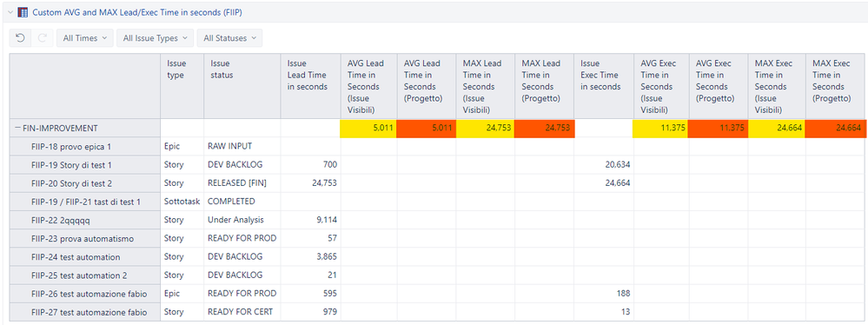Click orange AVG Lead cell 5,011
The width and height of the screenshot is (868, 325).
pyautogui.click(x=427, y=128)
